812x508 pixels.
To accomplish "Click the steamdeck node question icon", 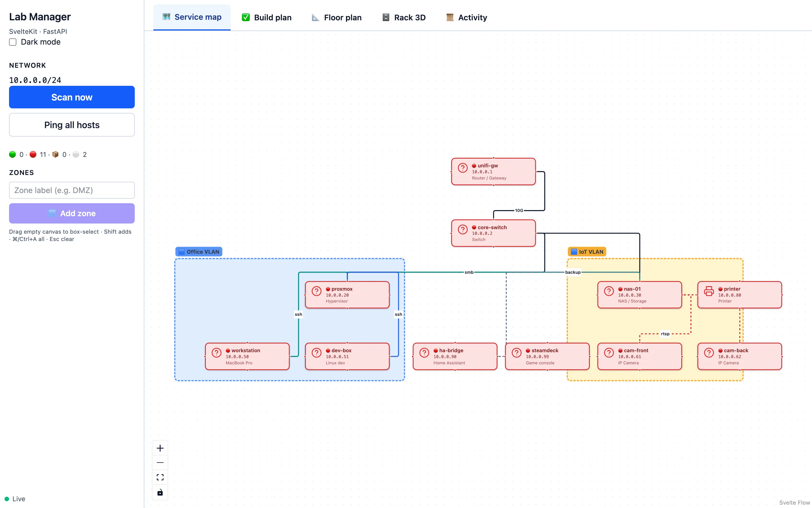I will click(517, 352).
